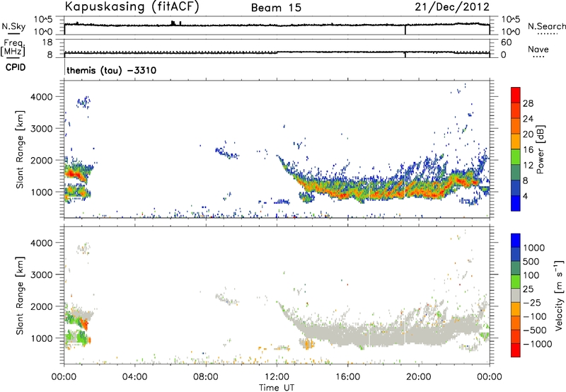
Task: Click the 'N.Sky' legend label
Action: point(13,26)
